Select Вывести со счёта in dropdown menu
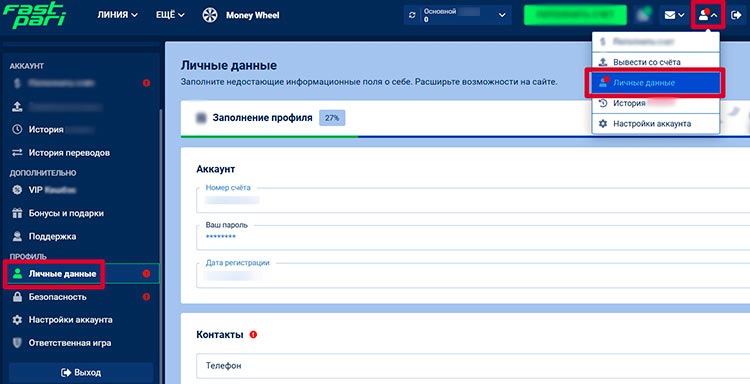 click(x=656, y=62)
